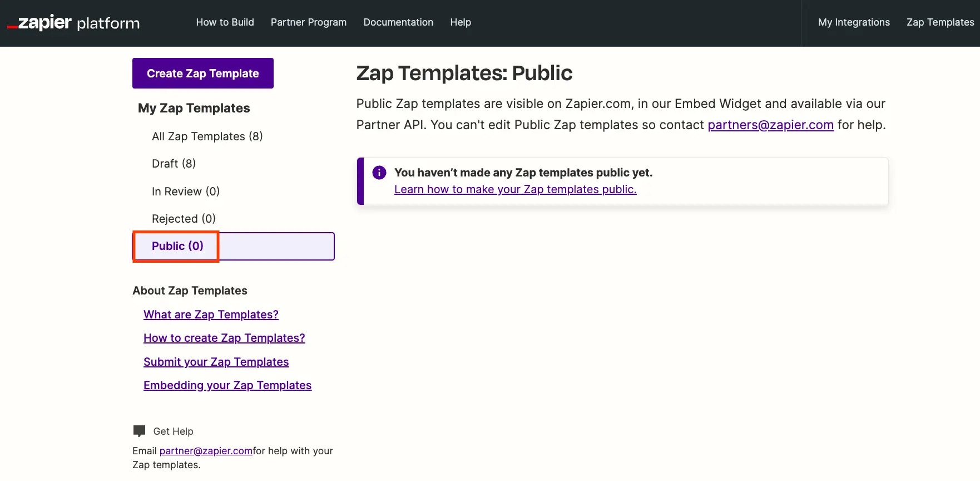This screenshot has height=481, width=980.
Task: Click the Create Zap Template button
Action: 203,73
